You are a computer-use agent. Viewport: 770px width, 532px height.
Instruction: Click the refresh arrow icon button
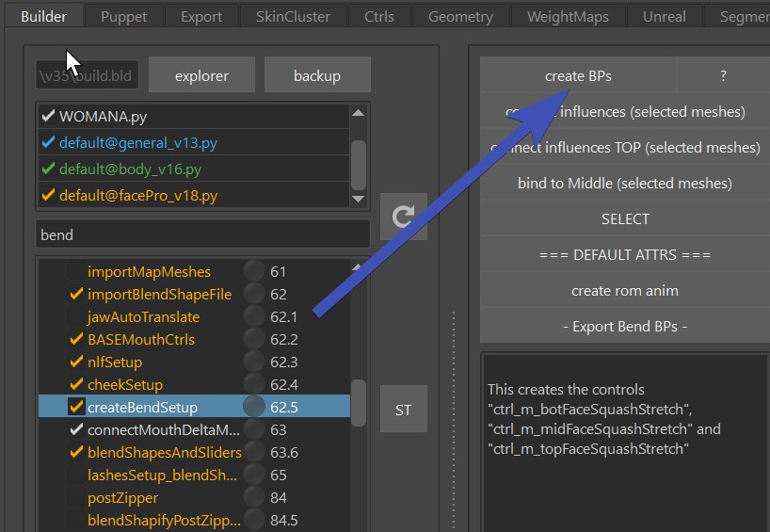tap(404, 217)
